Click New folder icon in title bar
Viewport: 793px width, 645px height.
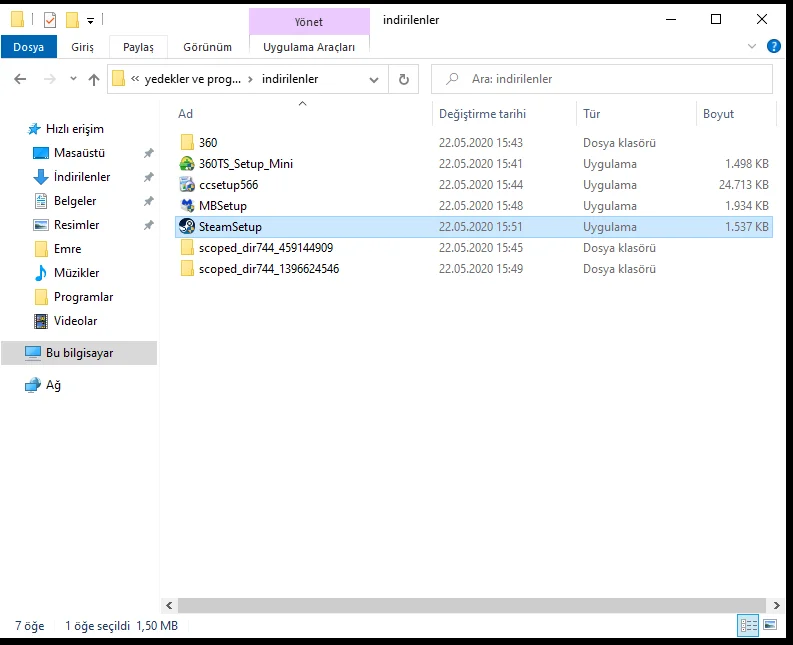point(72,20)
